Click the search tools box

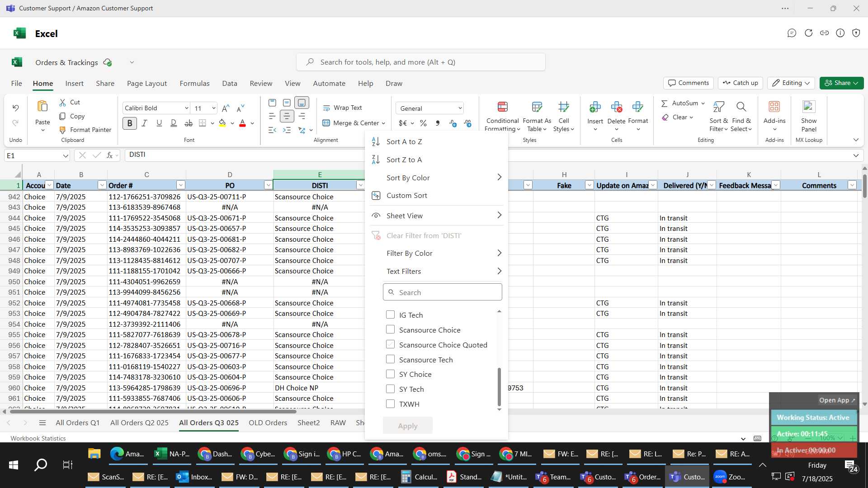(x=420, y=62)
